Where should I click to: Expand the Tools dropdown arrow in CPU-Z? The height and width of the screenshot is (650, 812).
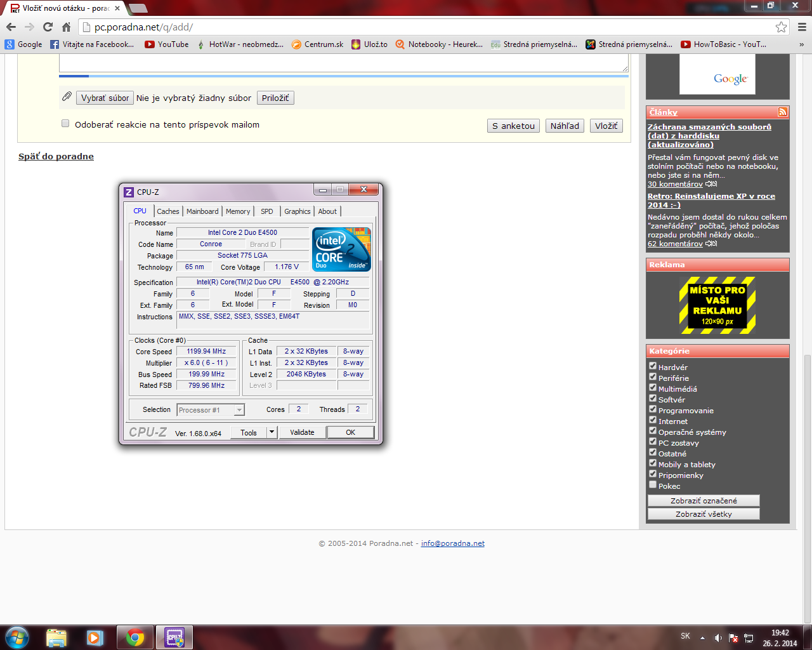(x=272, y=432)
